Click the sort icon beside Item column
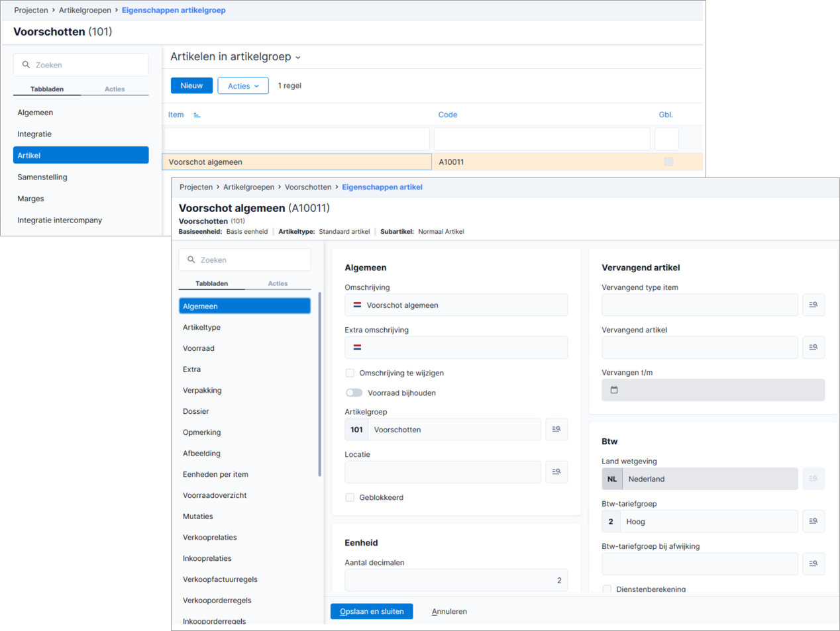This screenshot has width=840, height=631. pyautogui.click(x=197, y=115)
